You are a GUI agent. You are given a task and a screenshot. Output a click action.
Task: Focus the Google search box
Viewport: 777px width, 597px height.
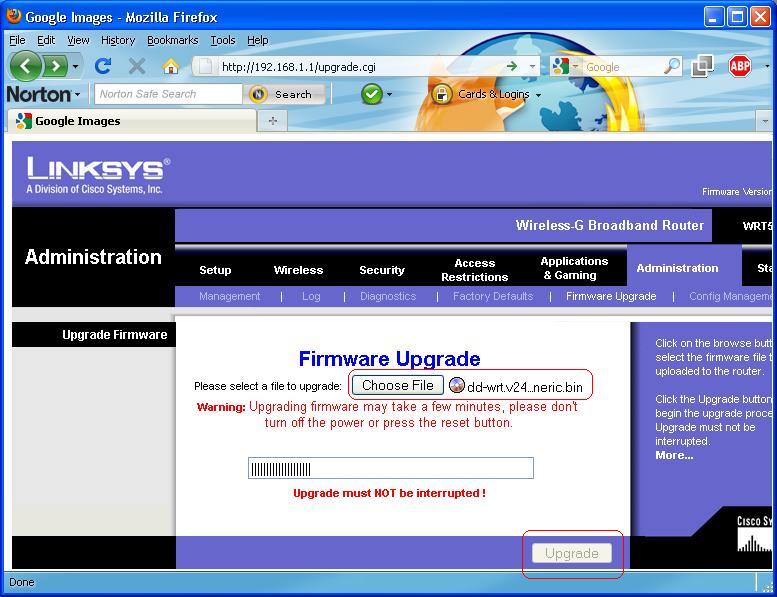(x=622, y=66)
